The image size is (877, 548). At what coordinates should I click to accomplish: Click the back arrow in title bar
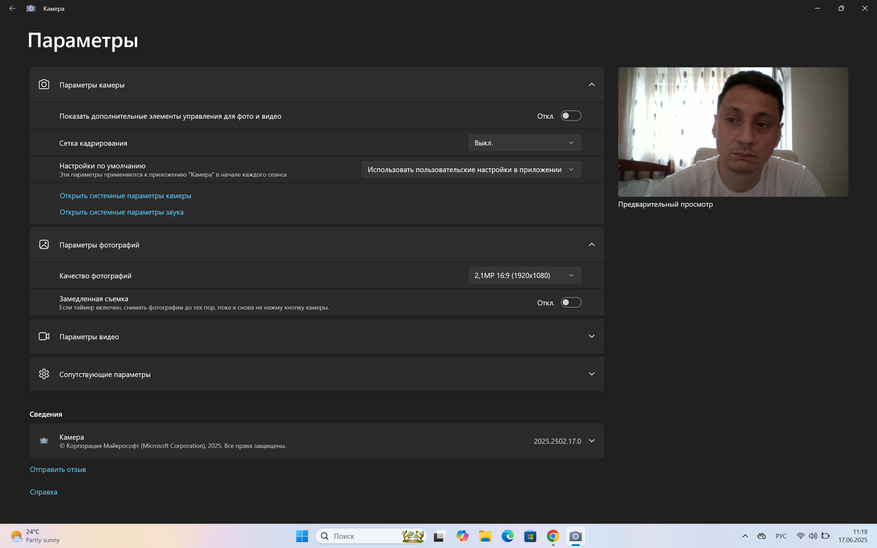coord(12,8)
